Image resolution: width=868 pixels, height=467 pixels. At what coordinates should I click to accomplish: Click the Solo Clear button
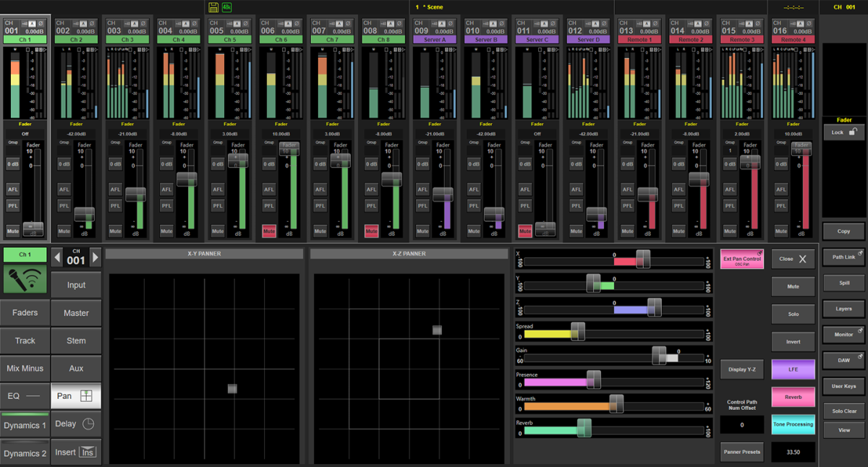tap(843, 411)
